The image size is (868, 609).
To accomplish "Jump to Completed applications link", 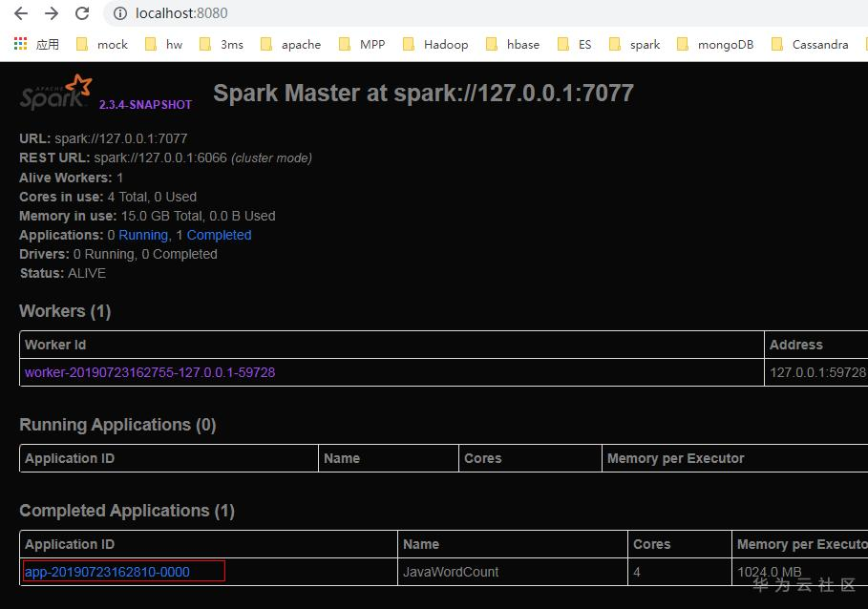I will click(220, 235).
